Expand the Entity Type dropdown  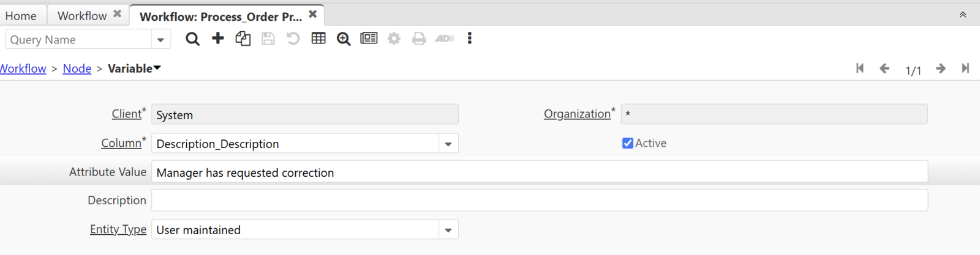pyautogui.click(x=448, y=230)
